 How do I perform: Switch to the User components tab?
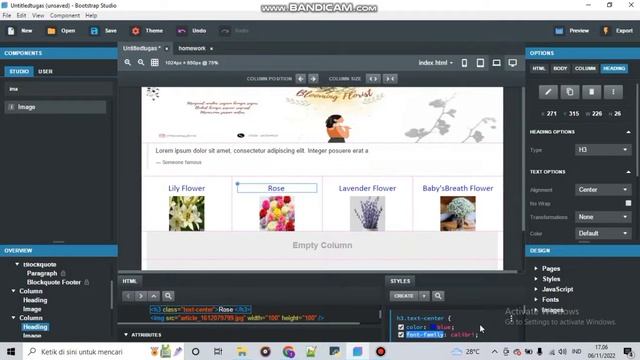coord(45,71)
